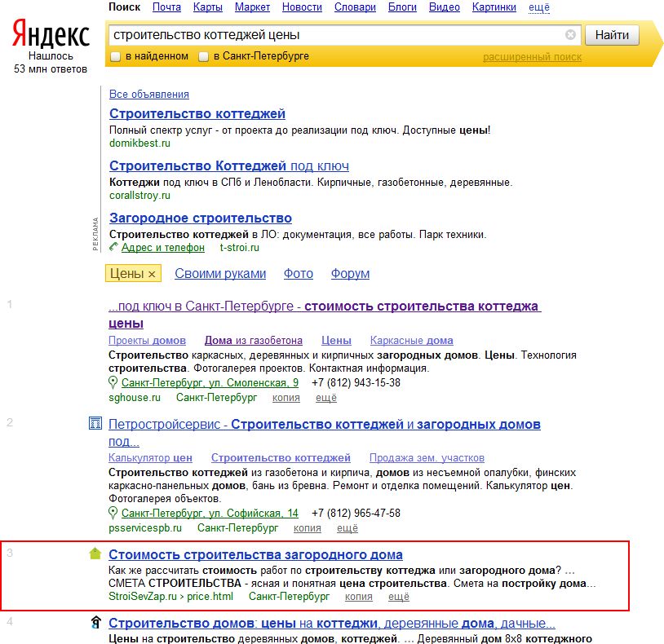Open the Почта service link

coord(166,7)
